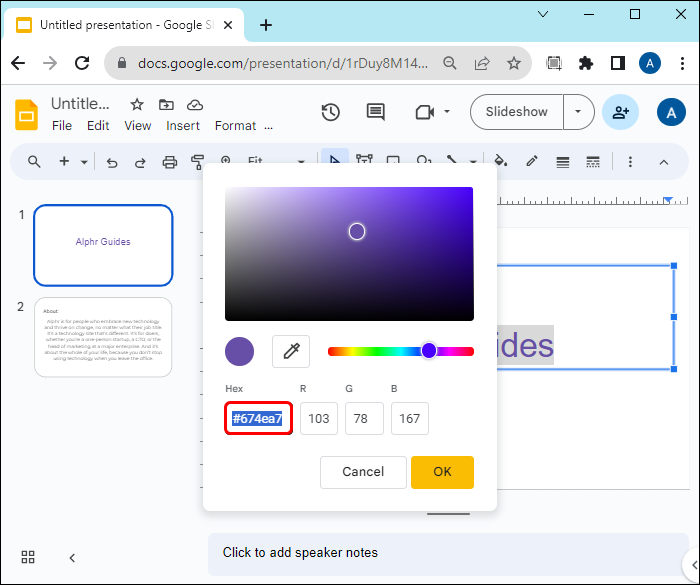Click the cloud document status icon
Viewport: 700px width, 585px height.
click(195, 105)
